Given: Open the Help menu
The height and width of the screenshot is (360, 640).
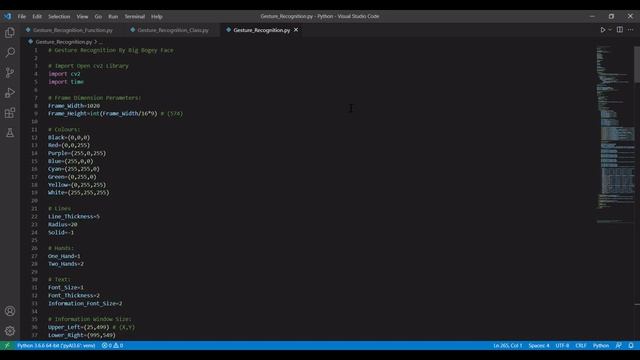Looking at the screenshot, I should click(157, 16).
